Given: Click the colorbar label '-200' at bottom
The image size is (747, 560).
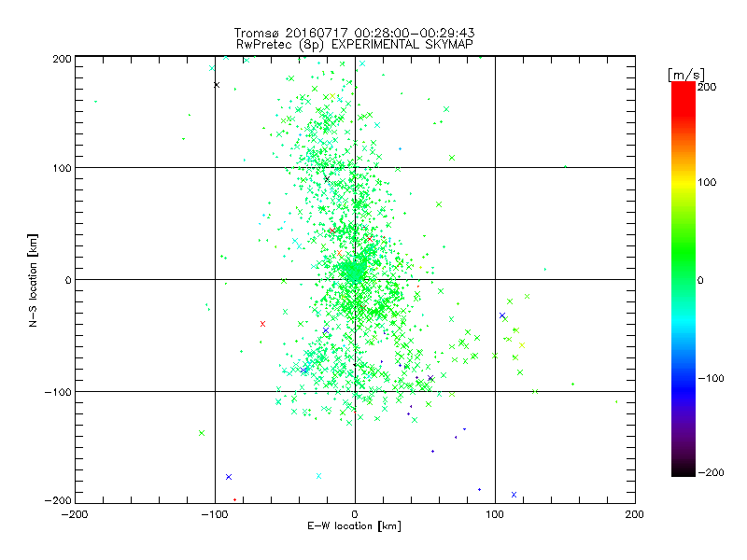Looking at the screenshot, I should [711, 473].
